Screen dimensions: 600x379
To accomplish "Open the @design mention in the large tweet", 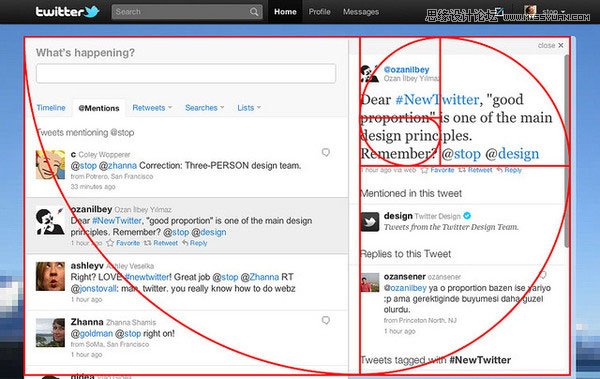I will (512, 154).
